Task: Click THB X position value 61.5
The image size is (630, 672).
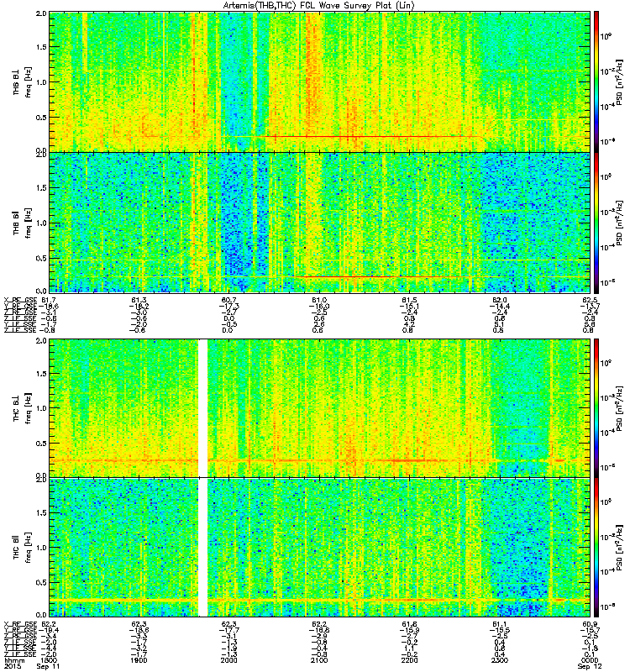Action: [409, 300]
